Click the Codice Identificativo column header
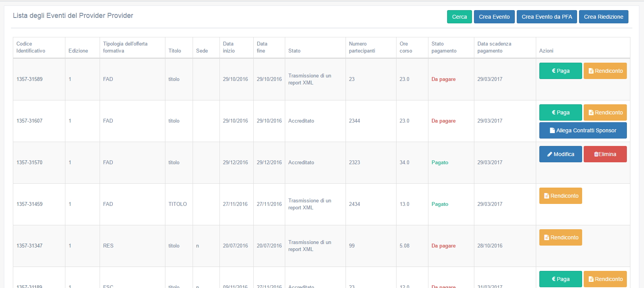Screen dimensions: 644x288 pos(31,47)
